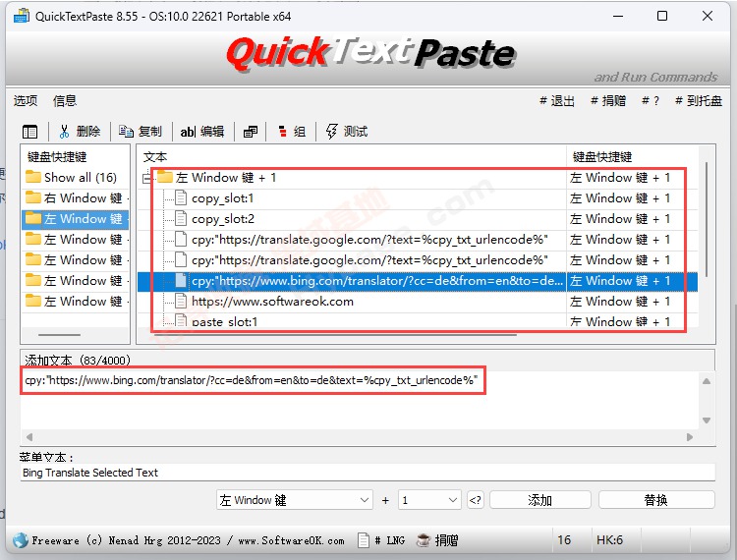Click the text area scroll up arrow
This screenshot has width=737, height=560.
click(707, 380)
